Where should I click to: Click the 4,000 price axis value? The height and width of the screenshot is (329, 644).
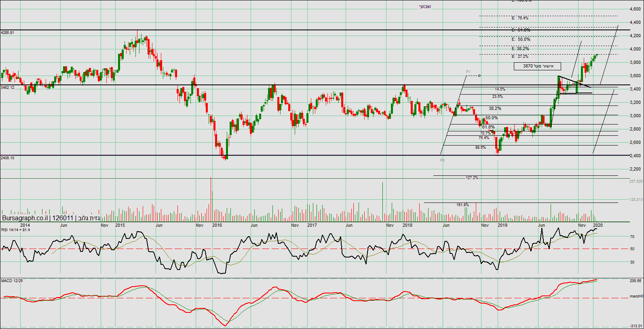point(635,49)
